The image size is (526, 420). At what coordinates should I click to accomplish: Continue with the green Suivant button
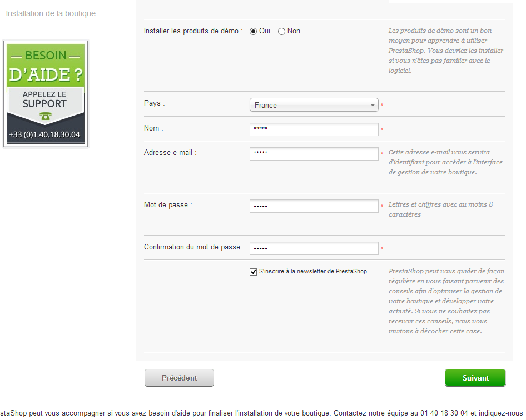click(475, 378)
